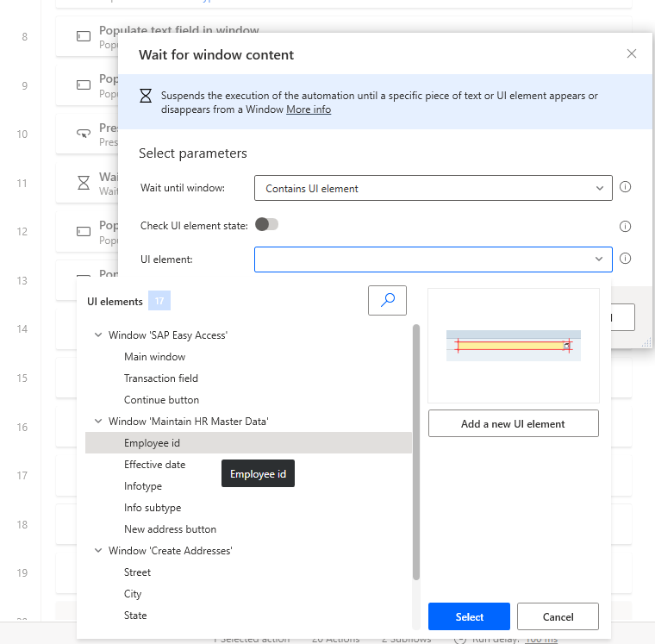Click the Select parameters heading
The height and width of the screenshot is (644, 655).
point(192,153)
